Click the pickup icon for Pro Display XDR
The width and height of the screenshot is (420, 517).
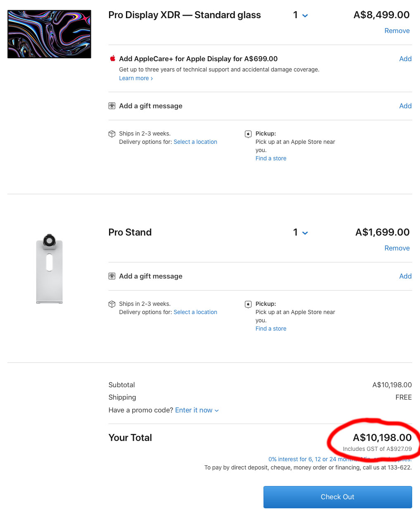point(248,134)
